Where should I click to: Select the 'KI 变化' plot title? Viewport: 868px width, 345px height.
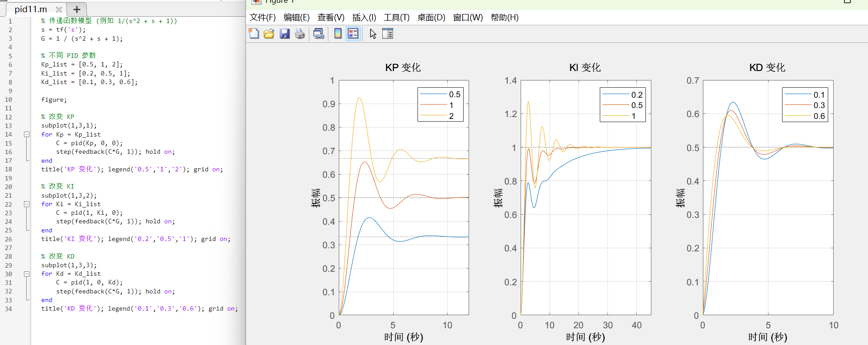(585, 67)
